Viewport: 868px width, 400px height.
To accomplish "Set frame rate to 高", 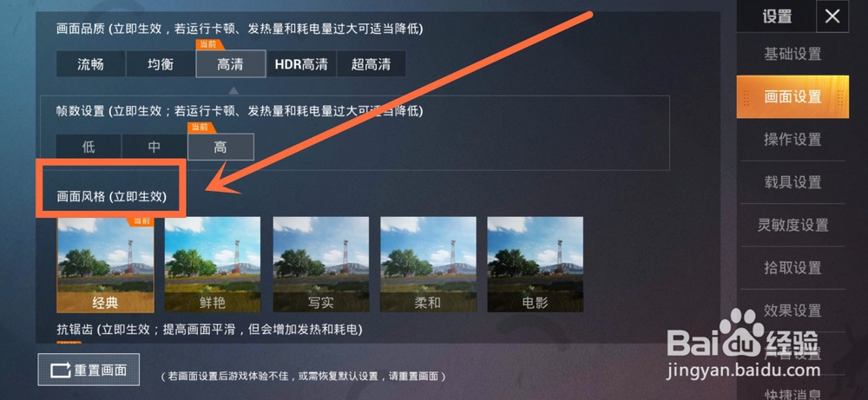I will (220, 148).
